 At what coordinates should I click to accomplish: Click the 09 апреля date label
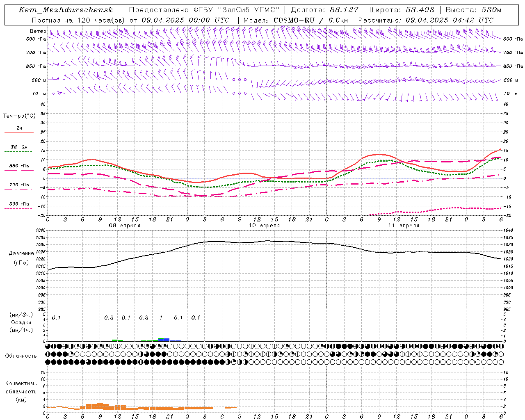(x=125, y=226)
